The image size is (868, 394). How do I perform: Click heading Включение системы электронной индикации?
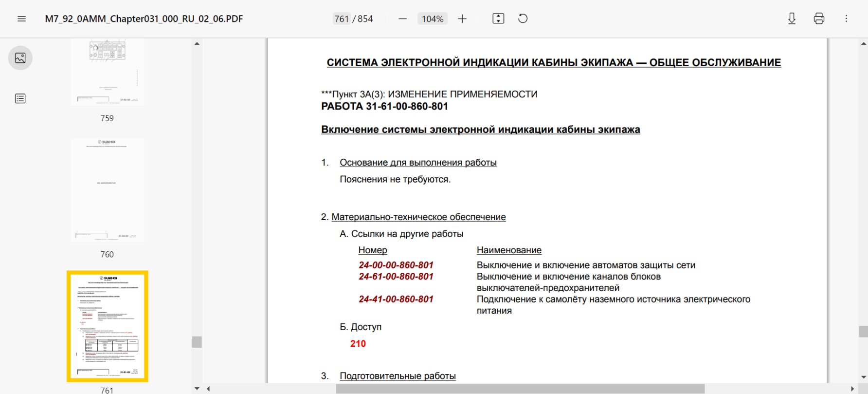click(481, 130)
